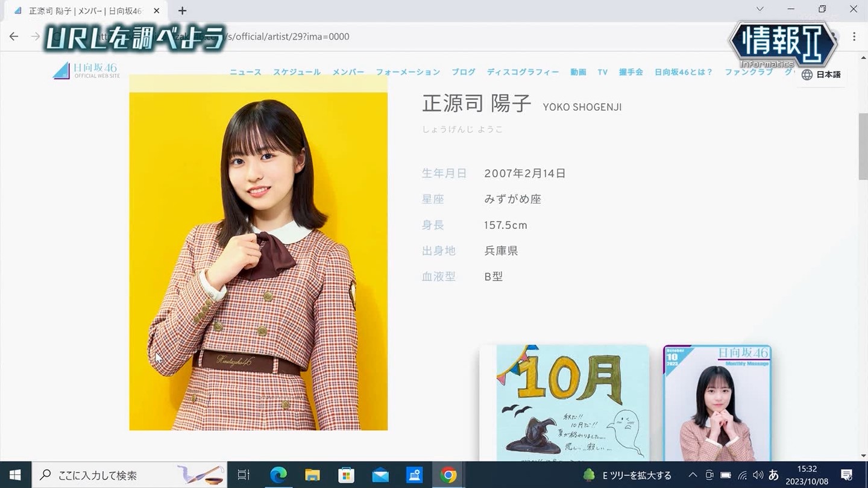Open Task View on the taskbar

pyautogui.click(x=244, y=475)
